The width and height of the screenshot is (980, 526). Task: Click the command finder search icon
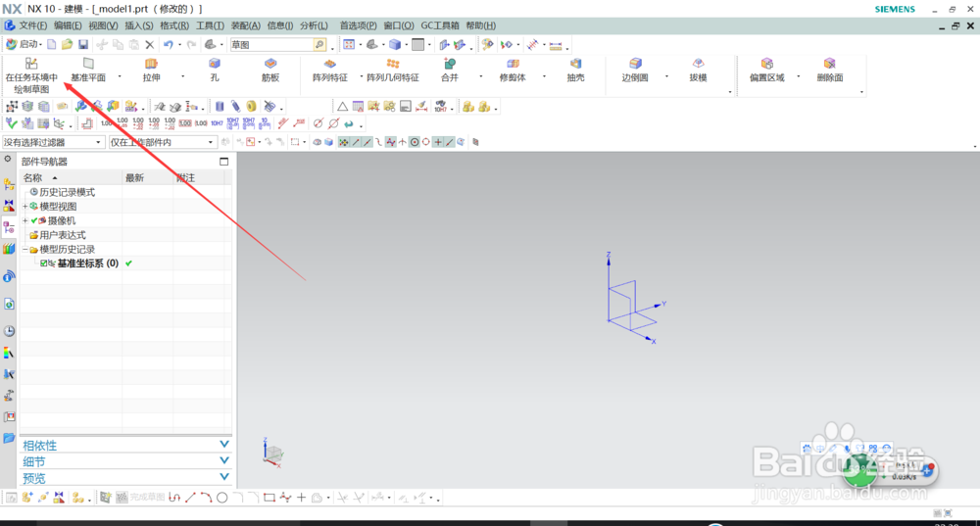coord(319,44)
